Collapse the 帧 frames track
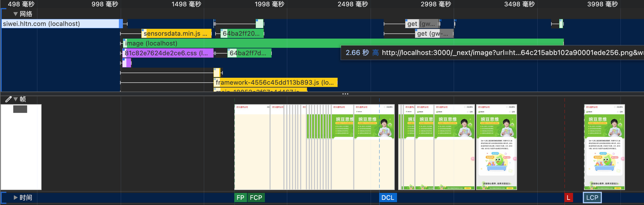This screenshot has width=644, height=205. pos(15,99)
